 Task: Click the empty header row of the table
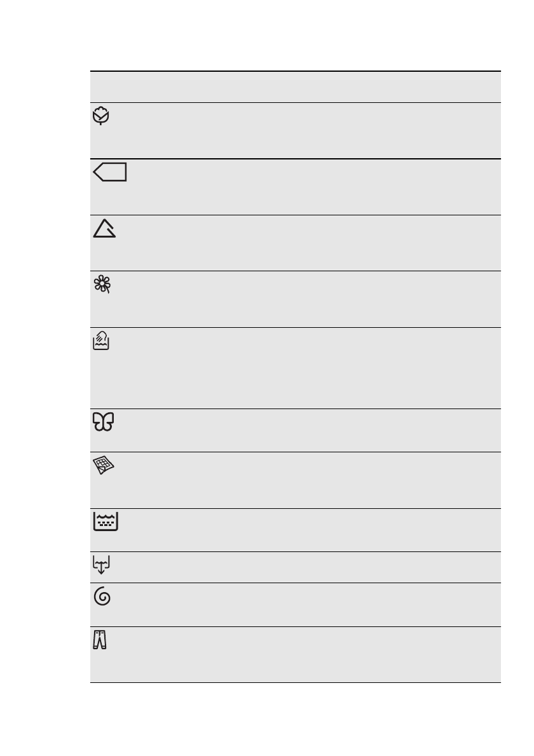click(x=295, y=87)
